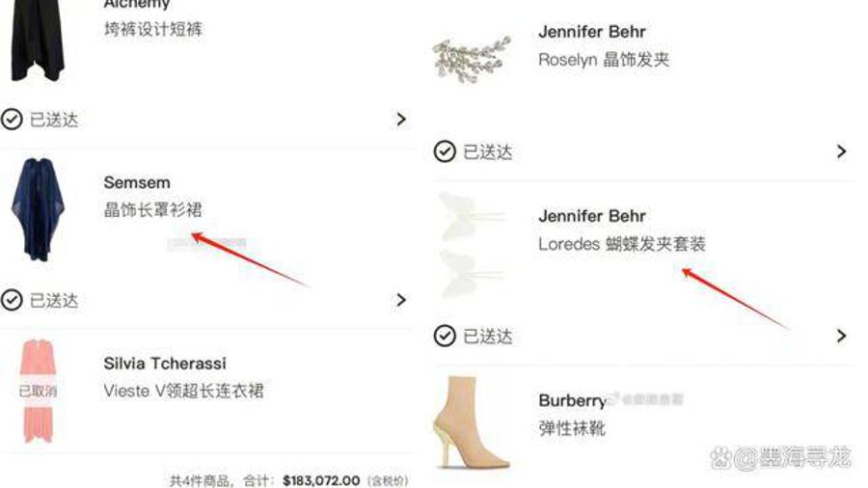Expand delivery details chevron for Semsem gown
This screenshot has height=488, width=868.
[401, 300]
